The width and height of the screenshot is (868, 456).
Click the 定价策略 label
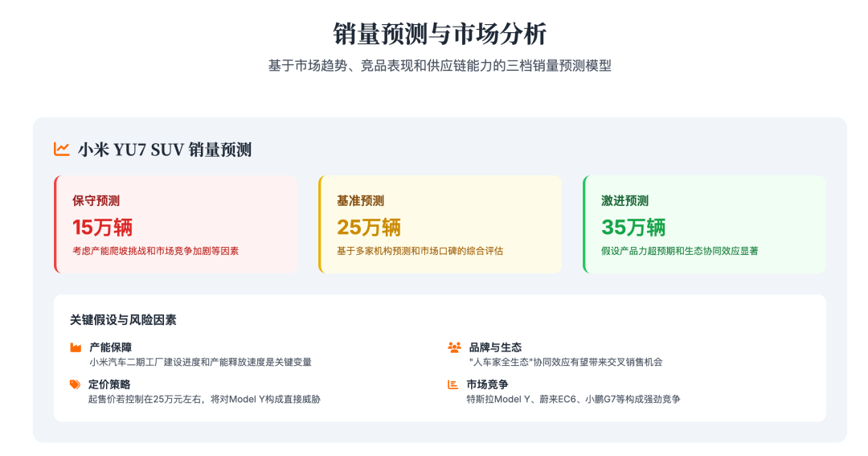click(109, 384)
